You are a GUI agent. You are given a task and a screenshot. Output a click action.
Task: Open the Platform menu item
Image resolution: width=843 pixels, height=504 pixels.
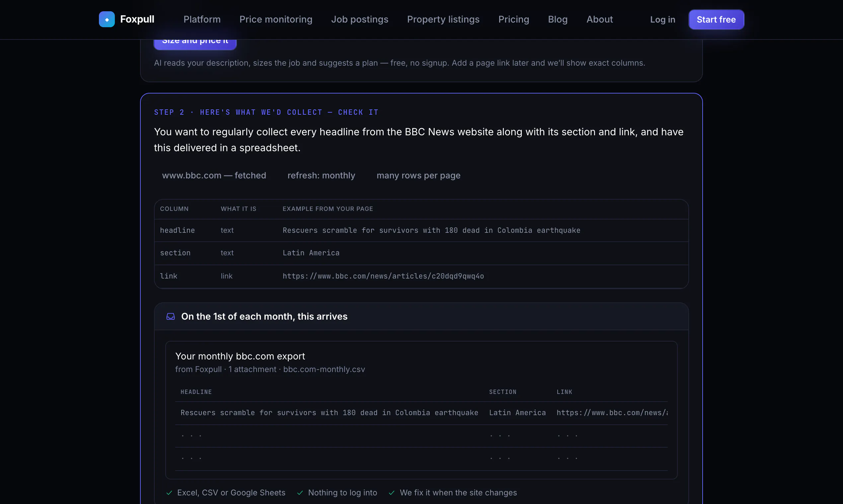(x=202, y=19)
